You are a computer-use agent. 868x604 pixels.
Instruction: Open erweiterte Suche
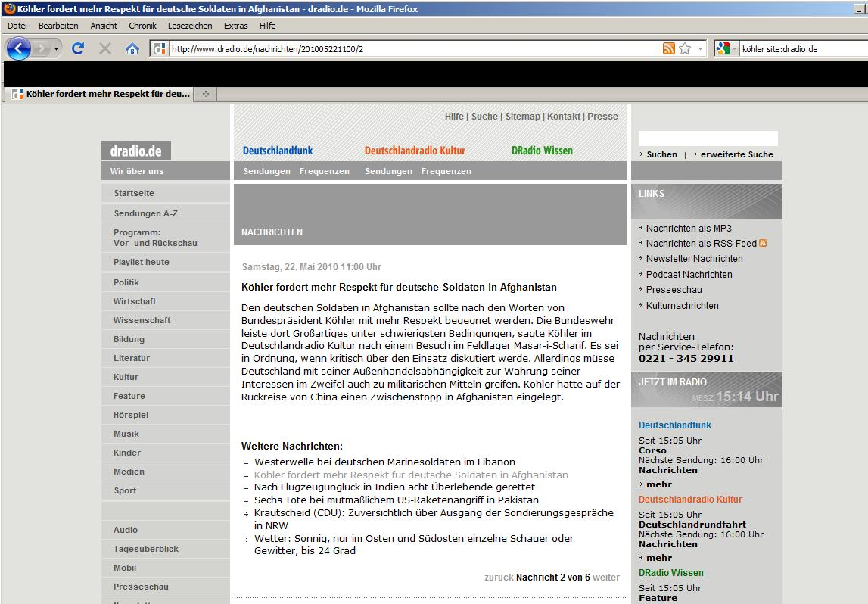(x=737, y=154)
